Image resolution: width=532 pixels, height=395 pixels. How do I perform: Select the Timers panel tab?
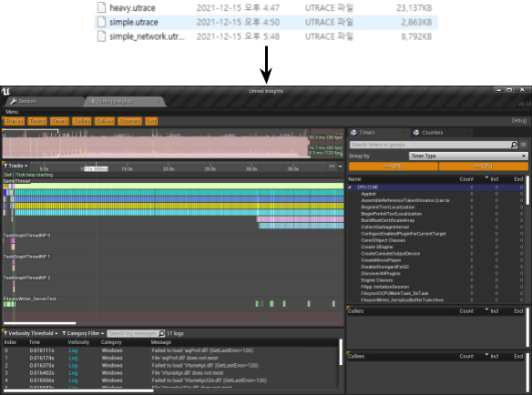[378, 133]
